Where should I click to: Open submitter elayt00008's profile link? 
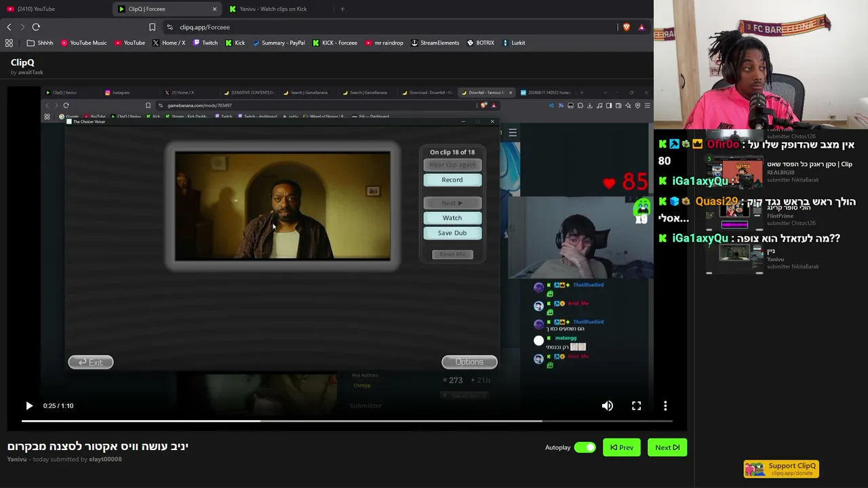pos(105,459)
